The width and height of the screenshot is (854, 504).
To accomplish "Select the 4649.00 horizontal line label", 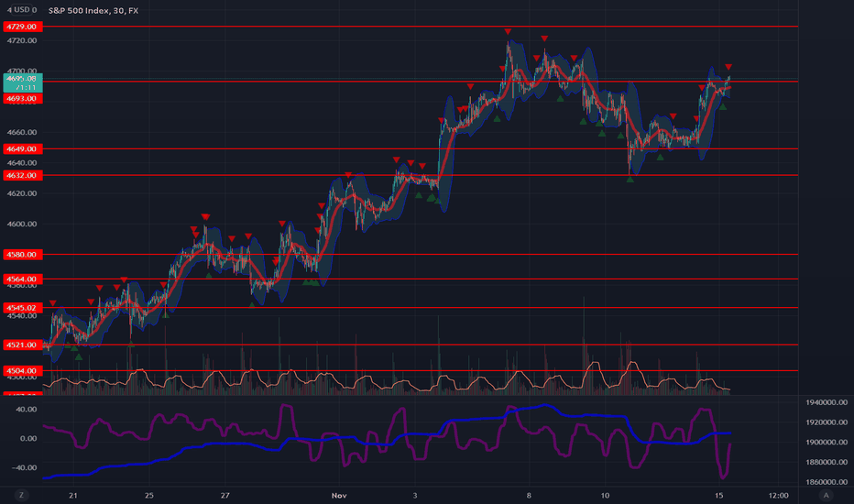I will click(22, 148).
